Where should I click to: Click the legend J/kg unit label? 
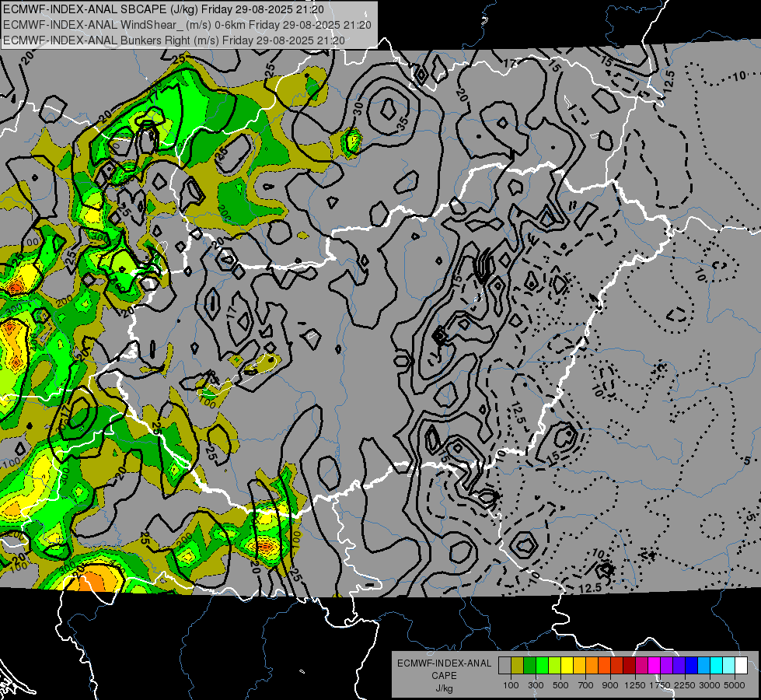[444, 688]
